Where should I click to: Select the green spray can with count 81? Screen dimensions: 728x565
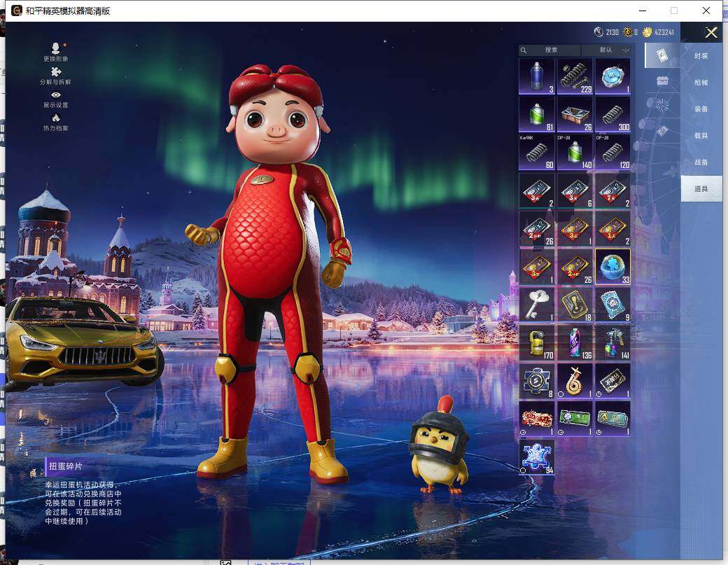click(x=536, y=114)
